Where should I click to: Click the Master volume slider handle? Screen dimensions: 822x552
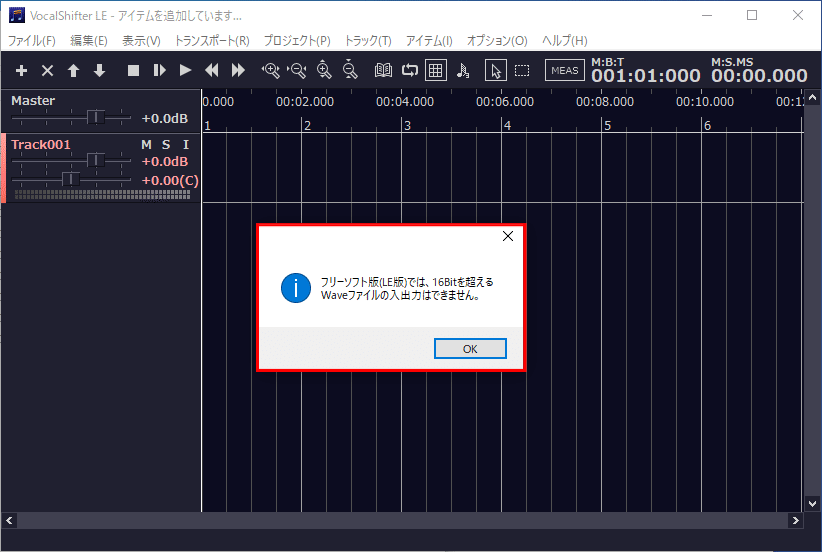pos(96,117)
